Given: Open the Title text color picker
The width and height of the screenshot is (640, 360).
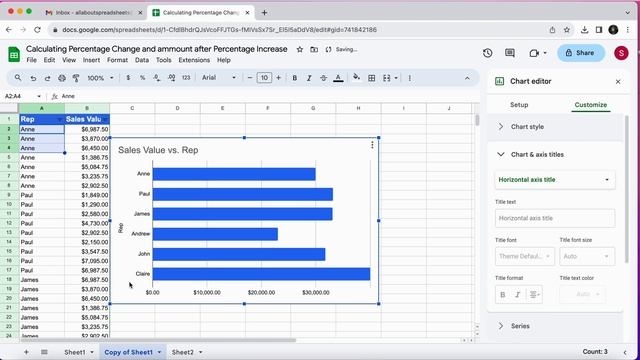Looking at the screenshot, I should [582, 294].
